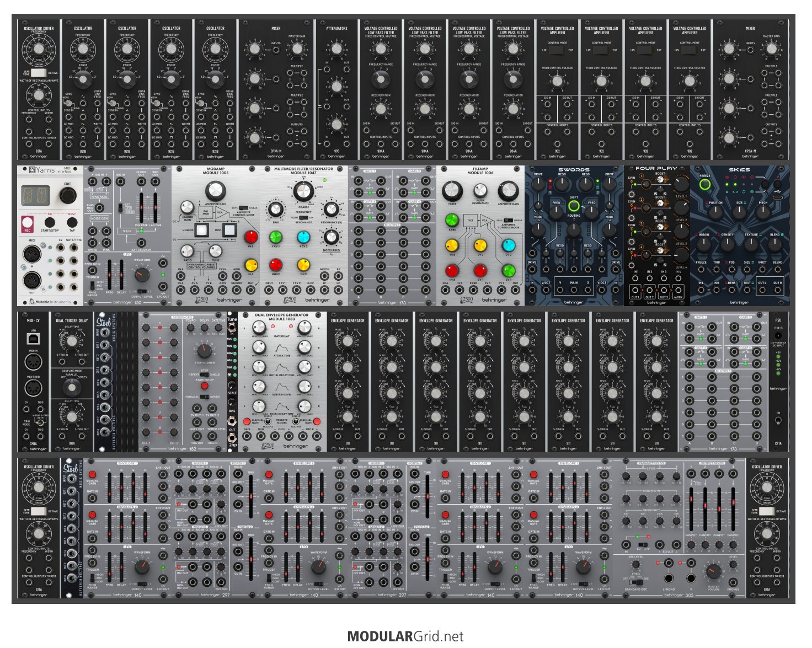
Task: Click the TEXTURE knob on Skies
Action: click(x=751, y=243)
